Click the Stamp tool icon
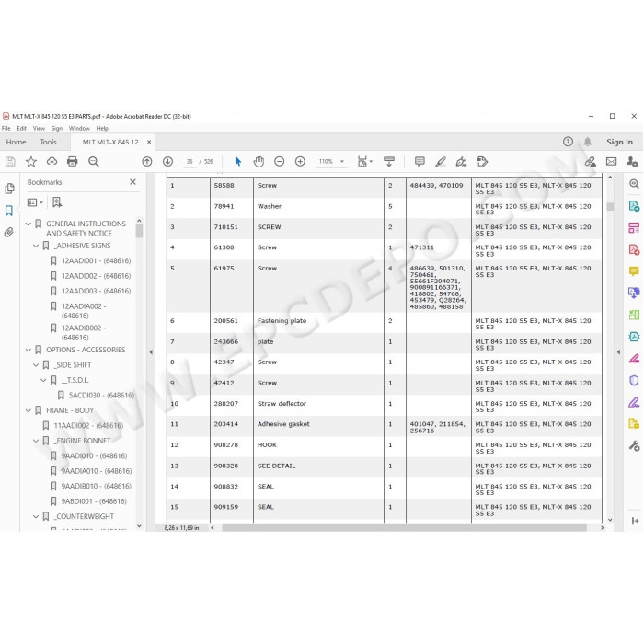 482,162
